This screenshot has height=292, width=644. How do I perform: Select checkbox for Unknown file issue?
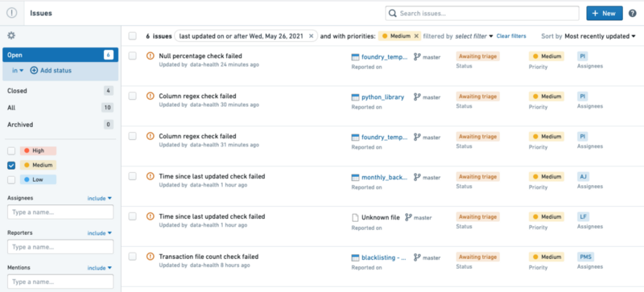132,216
